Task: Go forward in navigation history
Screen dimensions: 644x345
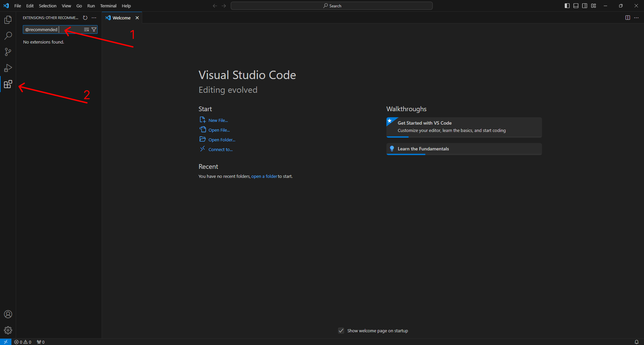Action: point(224,6)
